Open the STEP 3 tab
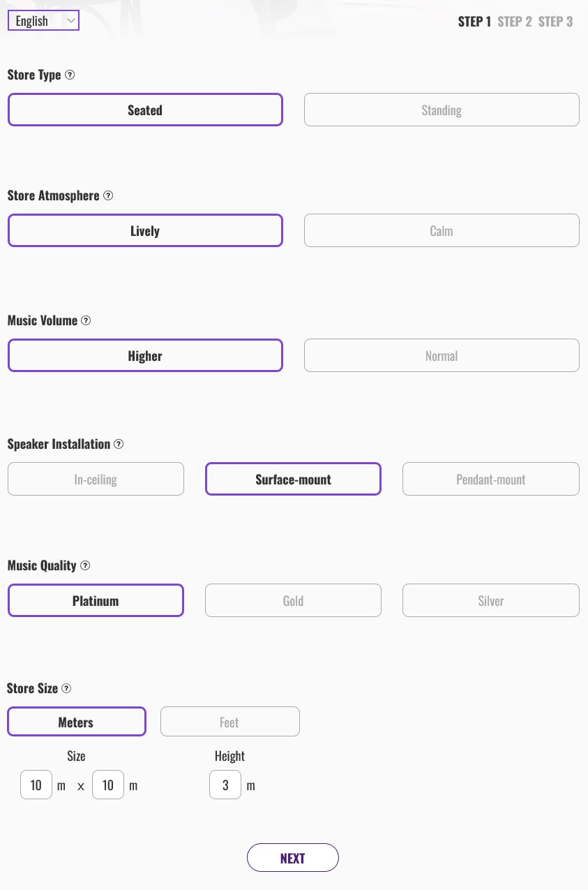The width and height of the screenshot is (588, 890). point(555,21)
